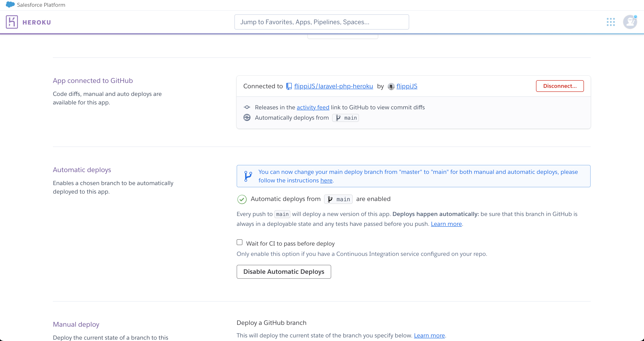Image resolution: width=644 pixels, height=341 pixels.
Task: Focus the Jump to Favorites search field
Action: click(322, 22)
